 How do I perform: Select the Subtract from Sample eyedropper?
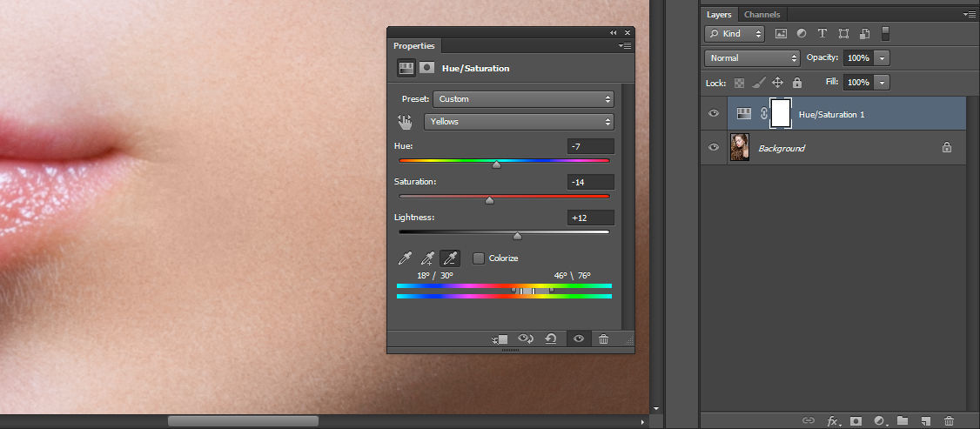click(450, 258)
